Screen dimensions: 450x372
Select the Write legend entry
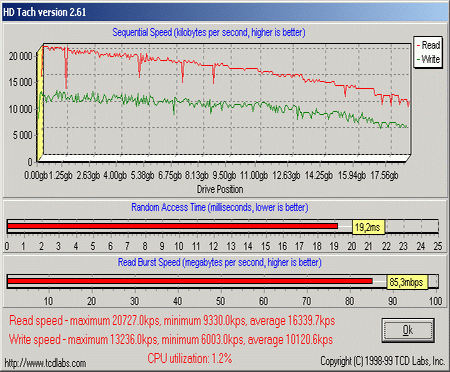(x=428, y=59)
